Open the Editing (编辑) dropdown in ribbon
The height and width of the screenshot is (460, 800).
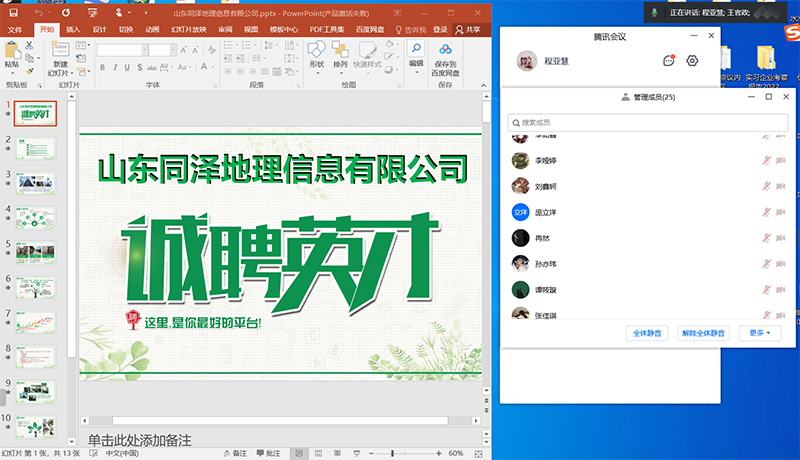tap(416, 57)
